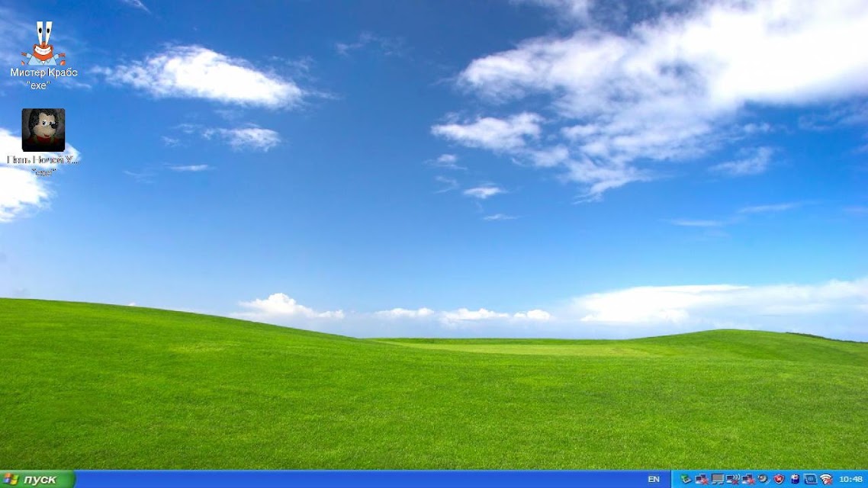Click the red Wi-Fi signal tray icon
Viewport: 868px width, 488px height.
pyautogui.click(x=827, y=479)
